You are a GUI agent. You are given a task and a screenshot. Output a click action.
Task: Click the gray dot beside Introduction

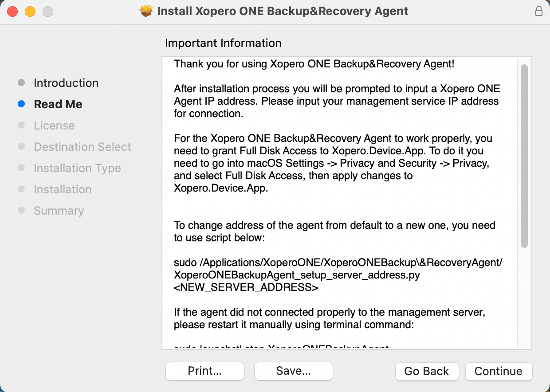click(x=22, y=82)
